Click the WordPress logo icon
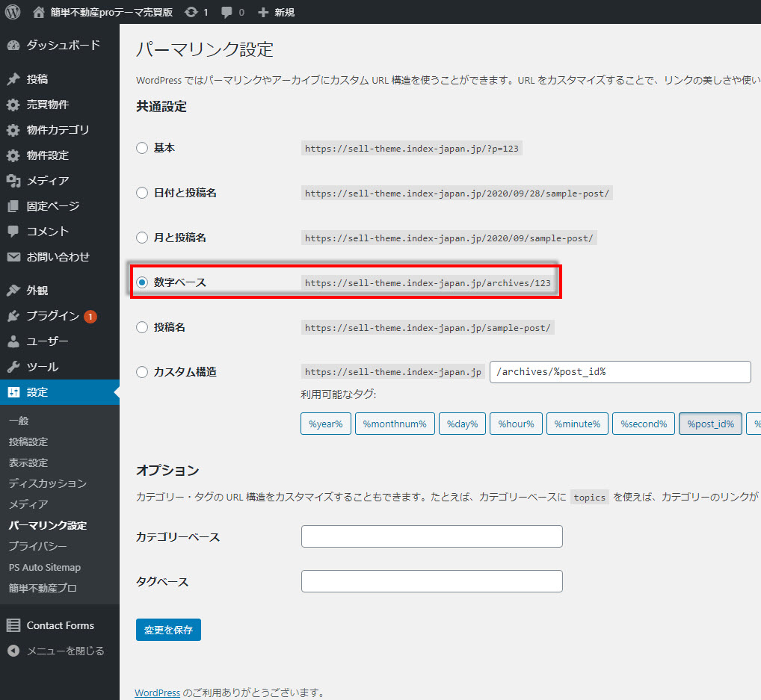Viewport: 761px width, 700px height. (13, 12)
